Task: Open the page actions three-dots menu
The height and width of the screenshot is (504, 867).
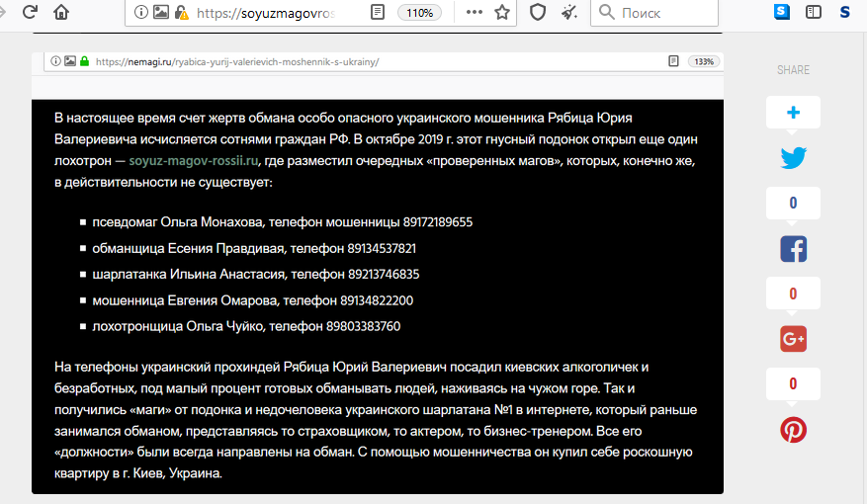Action: point(474,13)
